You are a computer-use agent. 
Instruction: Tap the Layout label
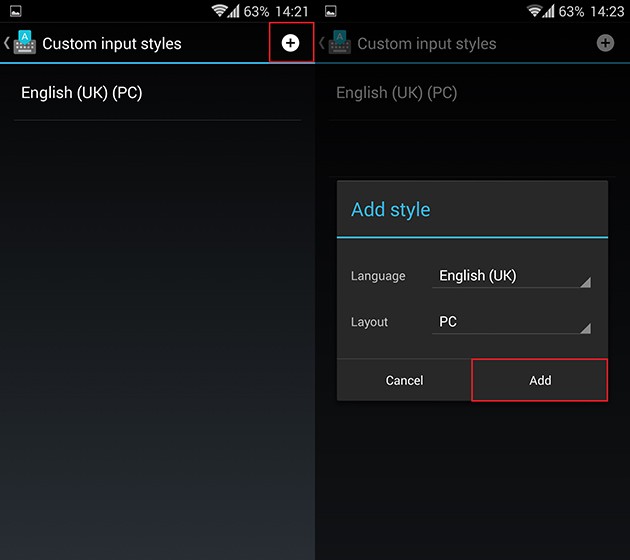[369, 322]
